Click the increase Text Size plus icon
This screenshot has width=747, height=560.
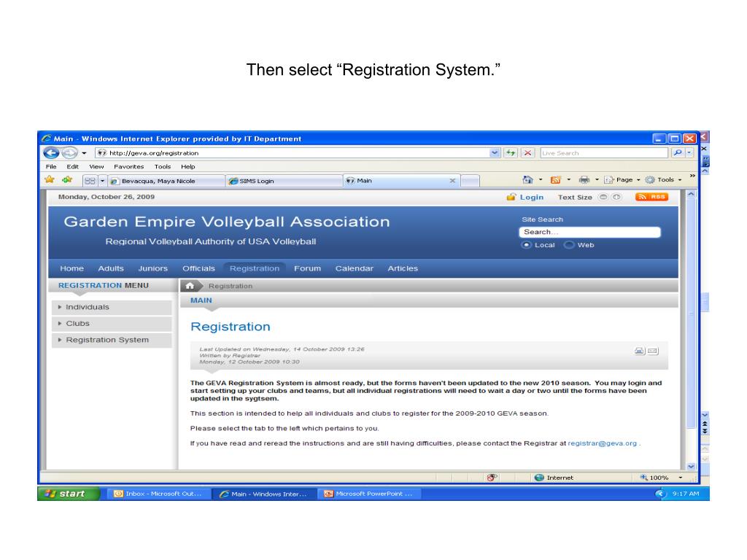(616, 197)
